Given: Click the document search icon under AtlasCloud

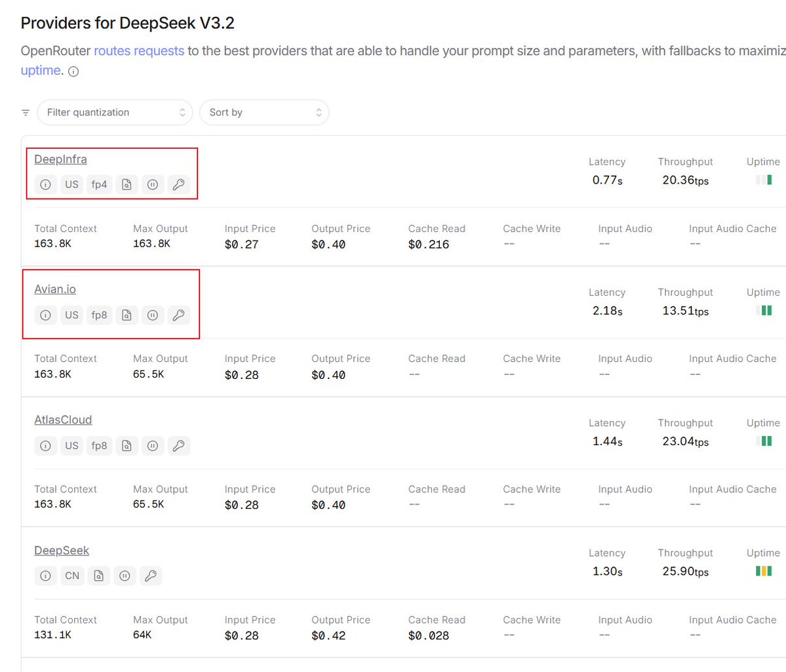Looking at the screenshot, I should coord(127,446).
